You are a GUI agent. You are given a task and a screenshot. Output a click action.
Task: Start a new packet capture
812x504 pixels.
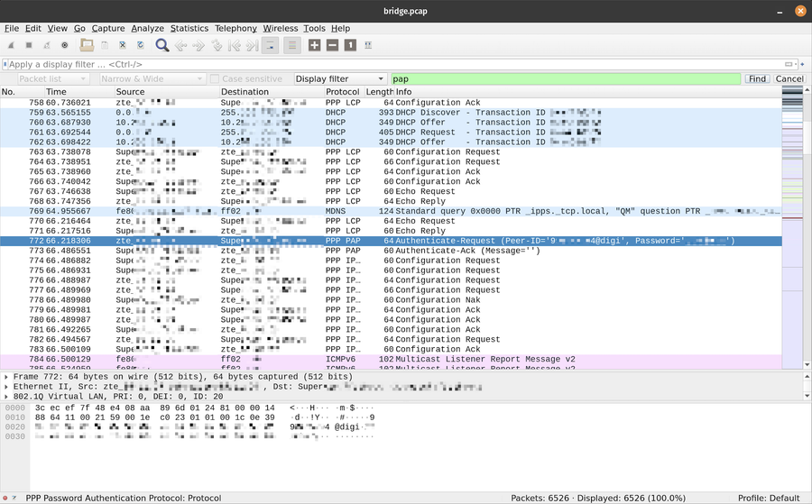tap(11, 46)
